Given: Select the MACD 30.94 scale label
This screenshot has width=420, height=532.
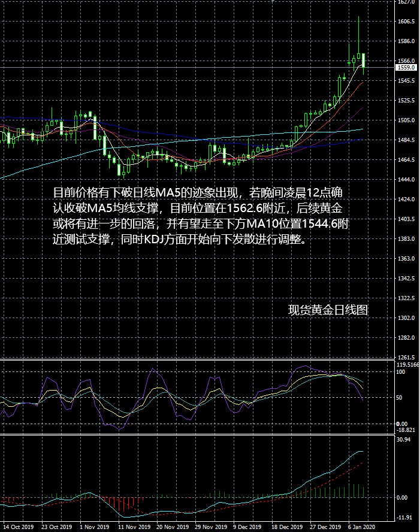Looking at the screenshot, I should coord(404,440).
